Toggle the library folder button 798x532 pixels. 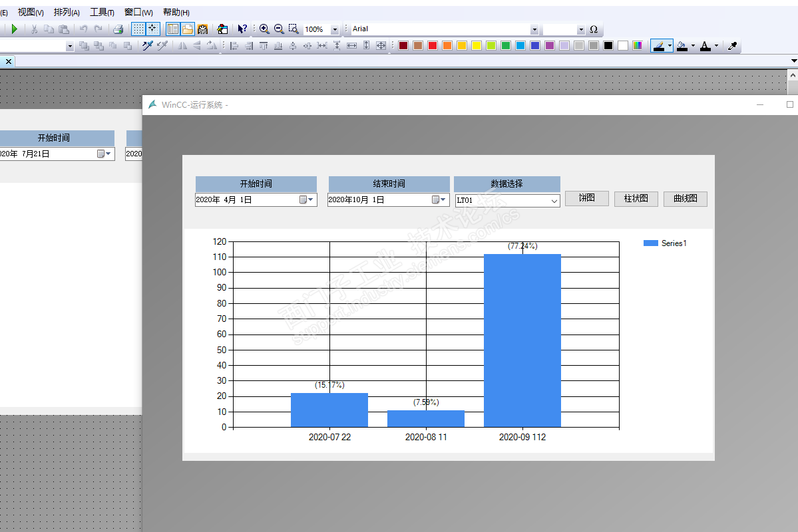click(x=187, y=29)
